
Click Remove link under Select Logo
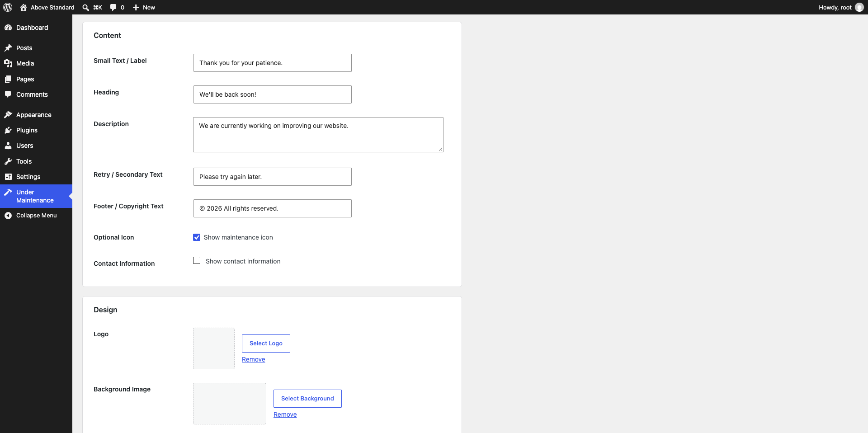click(x=254, y=359)
